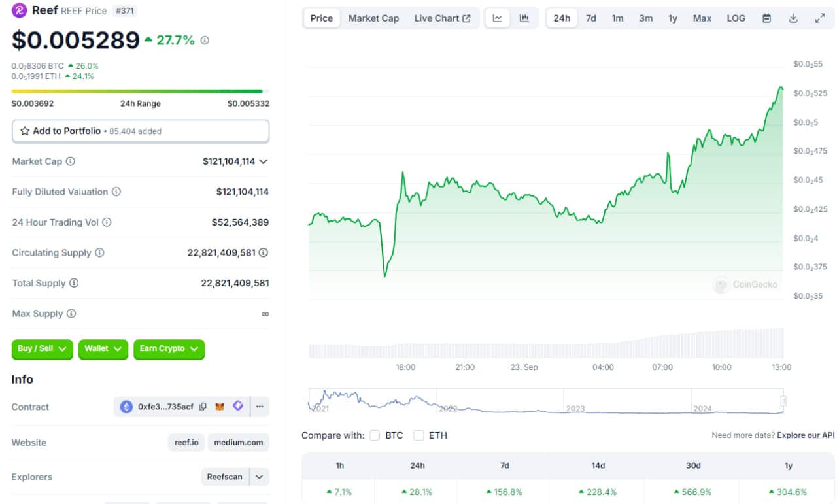Open the Wallet dropdown
Image resolution: width=837 pixels, height=504 pixels.
(x=103, y=349)
